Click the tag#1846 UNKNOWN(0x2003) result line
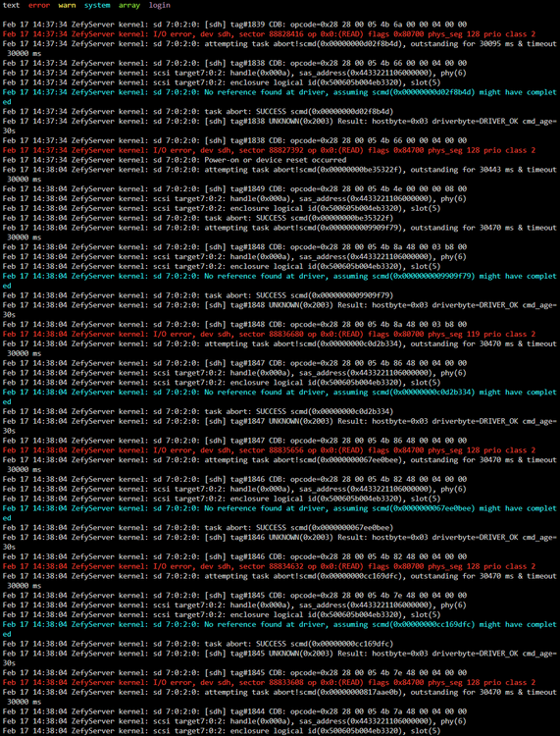Image resolution: width=560 pixels, height=736 pixels. 280,542
